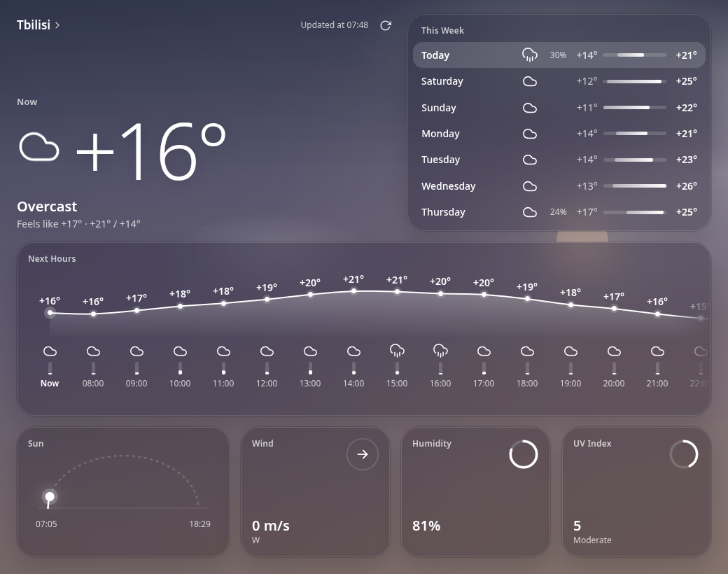The height and width of the screenshot is (574, 728).
Task: Click the 18:29 sunset time
Action: pos(199,524)
